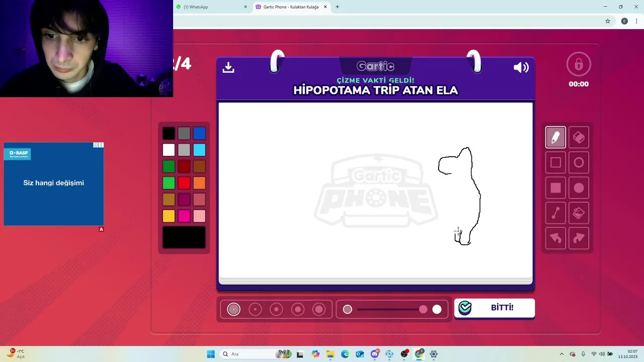This screenshot has height=362, width=644.
Task: Pick the black color swatch
Action: [x=169, y=133]
